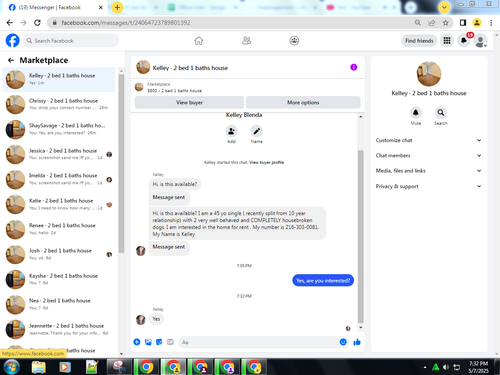Click the Search Facebook field
The height and width of the screenshot is (375, 500).
coord(71,41)
